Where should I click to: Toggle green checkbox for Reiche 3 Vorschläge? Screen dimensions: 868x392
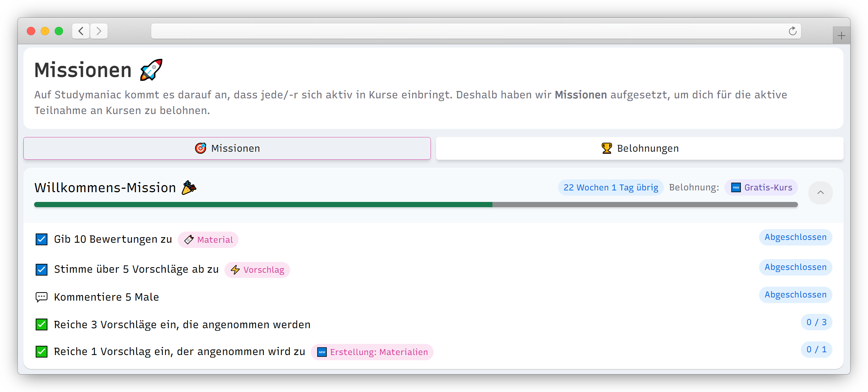click(x=41, y=324)
